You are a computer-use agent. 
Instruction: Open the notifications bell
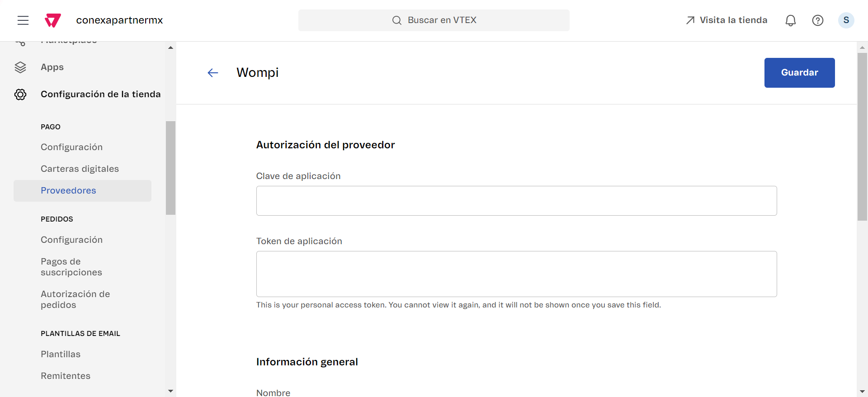(x=791, y=20)
